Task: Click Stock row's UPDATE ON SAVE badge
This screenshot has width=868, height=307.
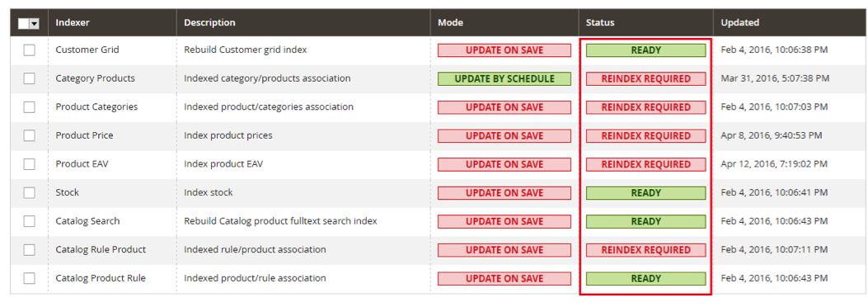Action: tap(504, 193)
